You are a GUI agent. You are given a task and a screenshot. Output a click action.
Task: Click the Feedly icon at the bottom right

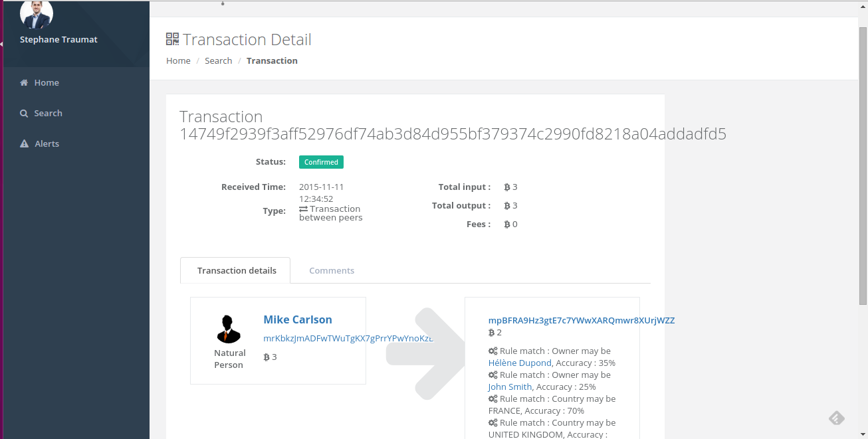[x=837, y=418]
